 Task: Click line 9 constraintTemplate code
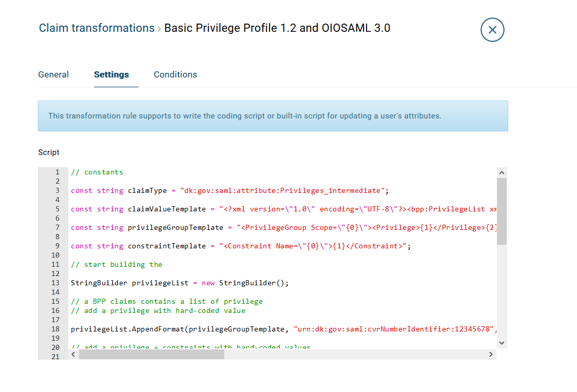click(x=241, y=246)
